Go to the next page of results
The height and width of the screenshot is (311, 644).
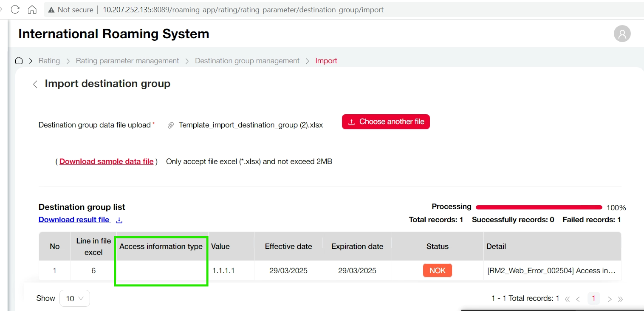[610, 299]
